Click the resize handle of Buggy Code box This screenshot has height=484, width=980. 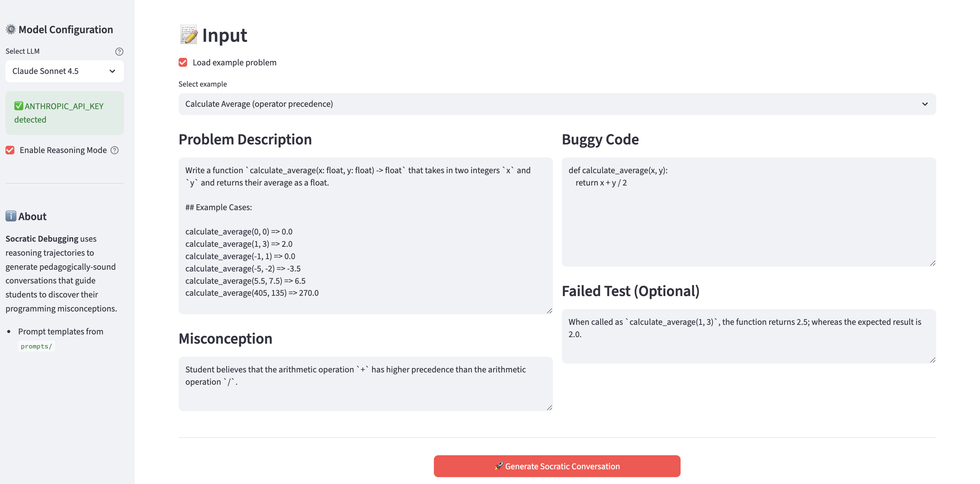click(x=932, y=263)
